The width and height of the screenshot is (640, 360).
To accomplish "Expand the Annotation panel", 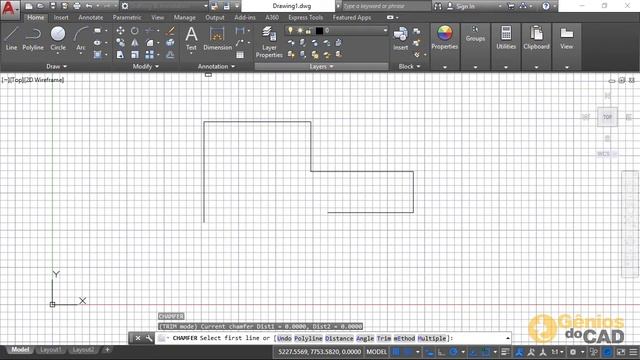I will (x=216, y=66).
